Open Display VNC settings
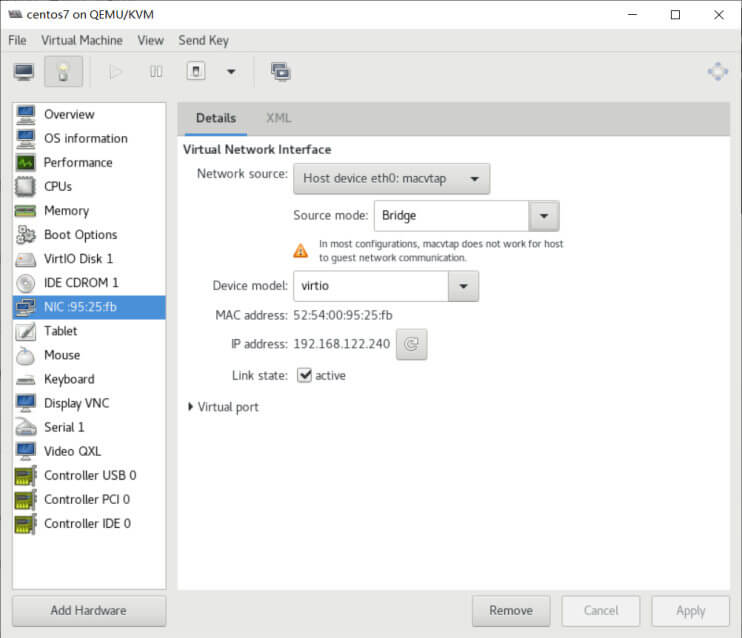 (89, 403)
